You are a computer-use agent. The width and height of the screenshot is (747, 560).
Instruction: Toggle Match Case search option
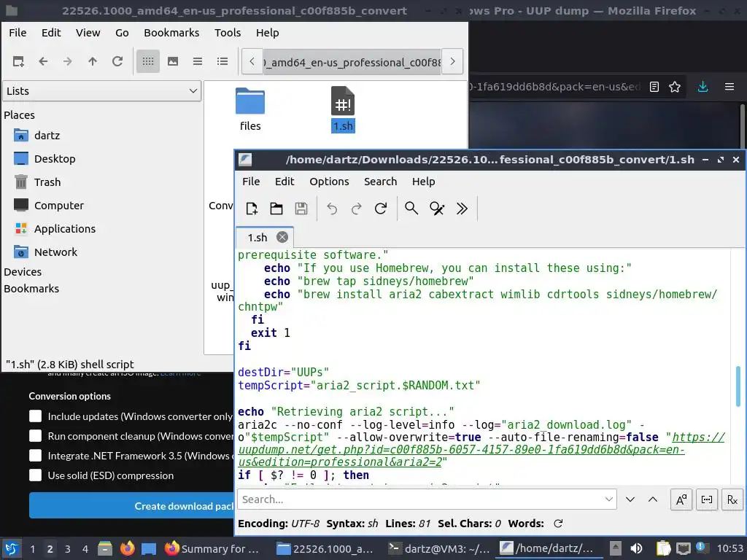click(x=681, y=499)
